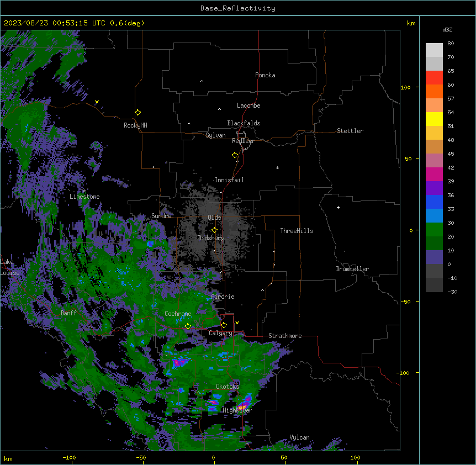Click the RedDeer city label

[243, 141]
